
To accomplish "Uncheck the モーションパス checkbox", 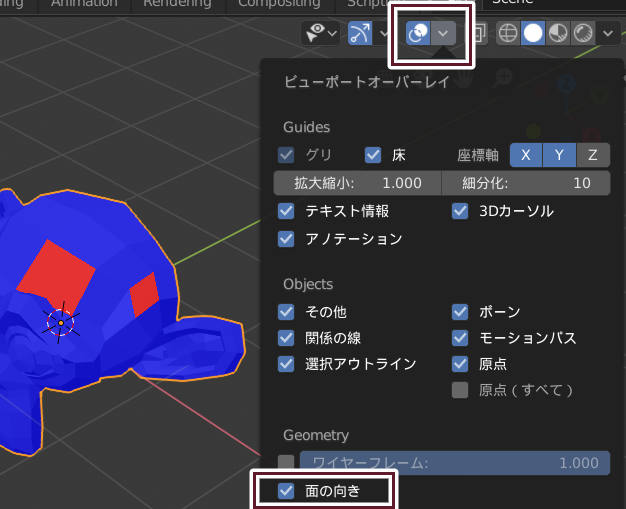I will click(x=460, y=338).
